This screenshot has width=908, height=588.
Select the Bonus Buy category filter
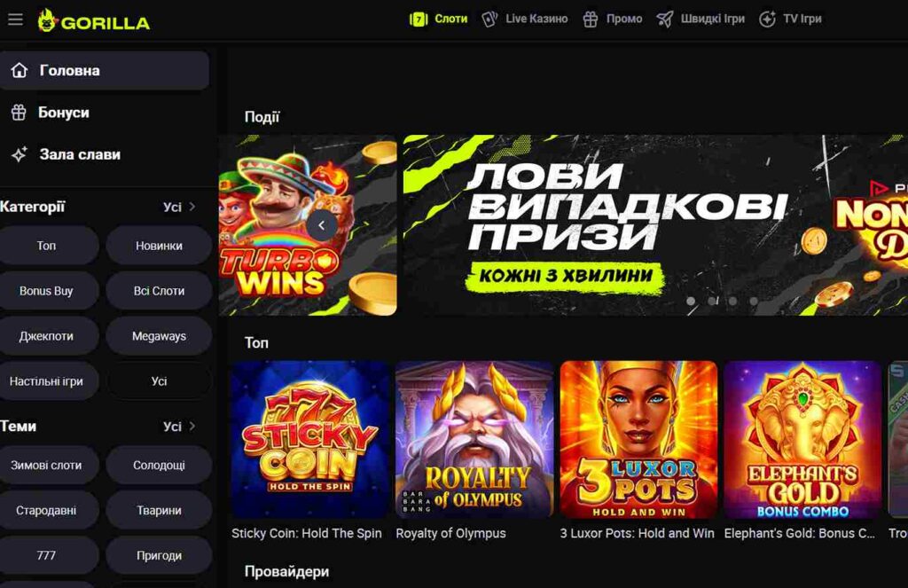coord(46,291)
